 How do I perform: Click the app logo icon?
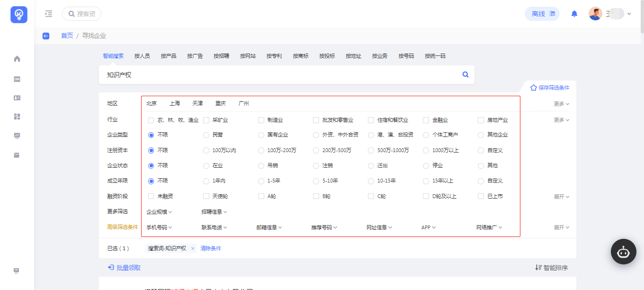pos(19,14)
